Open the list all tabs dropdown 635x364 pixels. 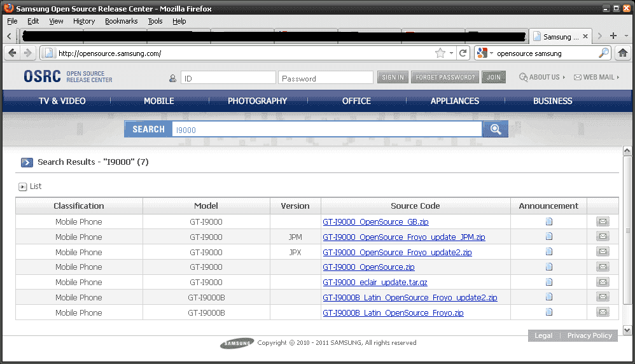point(626,36)
